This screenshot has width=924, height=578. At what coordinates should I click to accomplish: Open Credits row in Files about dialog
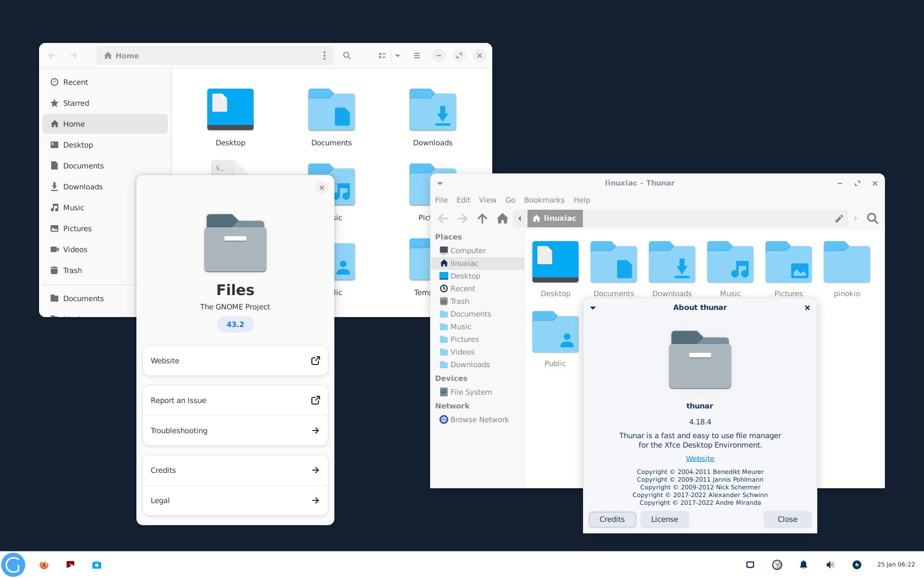click(x=235, y=470)
